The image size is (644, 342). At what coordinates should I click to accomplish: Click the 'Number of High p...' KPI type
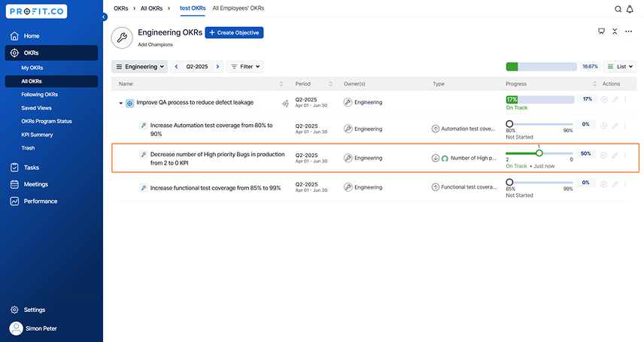click(x=473, y=158)
